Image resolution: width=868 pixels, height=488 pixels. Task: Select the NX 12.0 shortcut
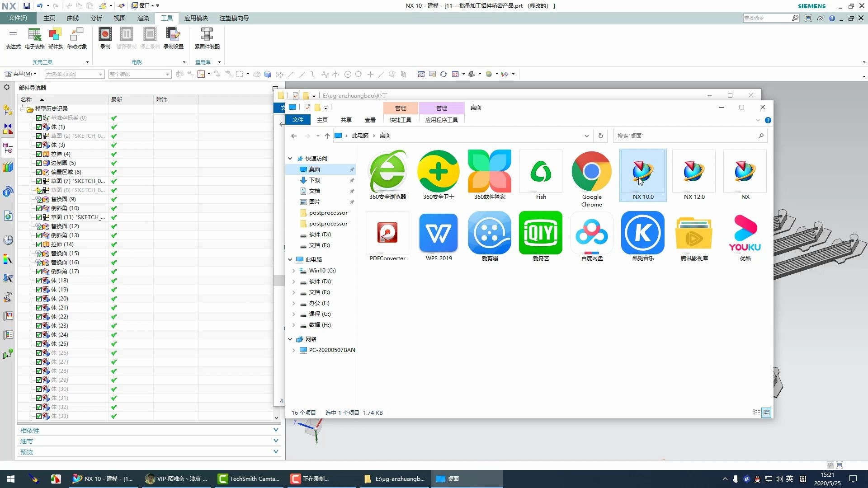coord(694,175)
